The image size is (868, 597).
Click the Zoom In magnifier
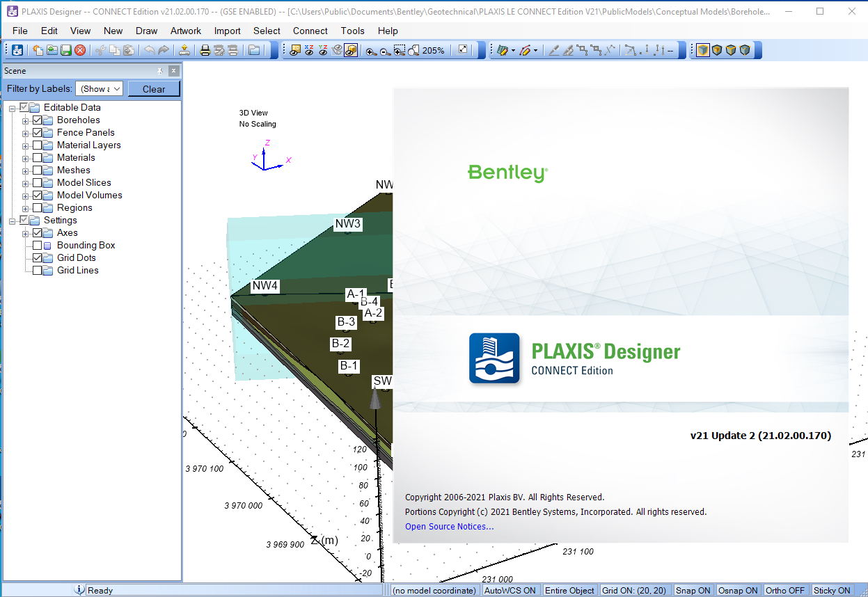click(x=372, y=50)
